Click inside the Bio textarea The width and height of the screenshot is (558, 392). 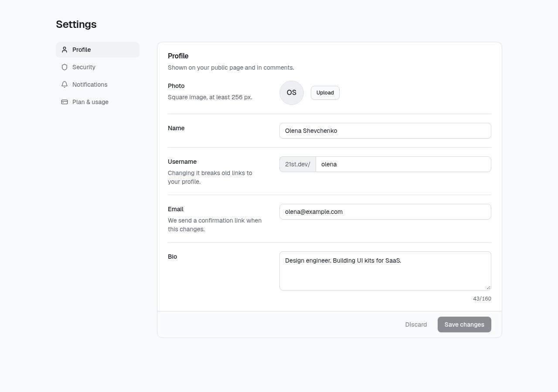[x=385, y=271]
